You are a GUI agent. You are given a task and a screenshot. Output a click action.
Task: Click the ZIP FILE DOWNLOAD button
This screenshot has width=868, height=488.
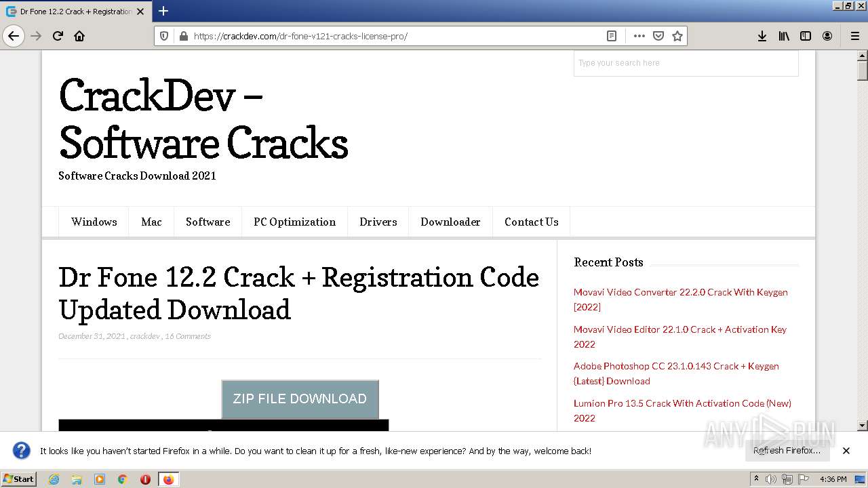pyautogui.click(x=300, y=399)
